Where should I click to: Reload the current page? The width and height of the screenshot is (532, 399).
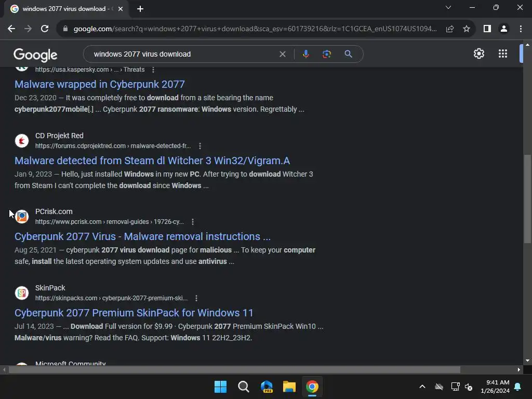(x=45, y=29)
